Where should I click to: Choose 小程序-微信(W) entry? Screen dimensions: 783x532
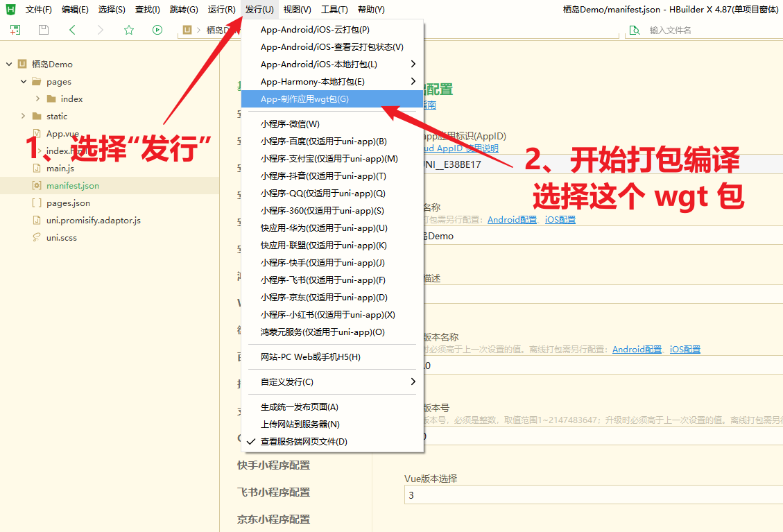click(x=332, y=124)
